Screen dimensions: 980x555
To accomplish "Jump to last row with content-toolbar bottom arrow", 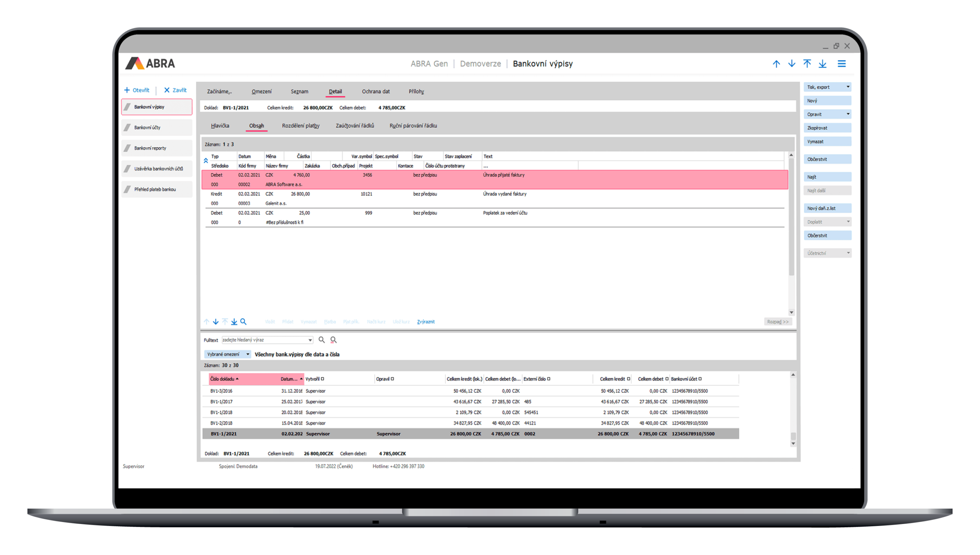I will [234, 322].
